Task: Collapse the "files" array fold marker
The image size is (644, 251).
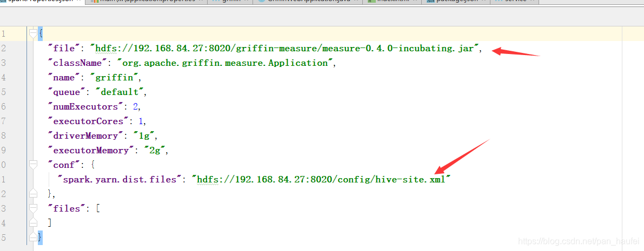Action: pos(34,209)
